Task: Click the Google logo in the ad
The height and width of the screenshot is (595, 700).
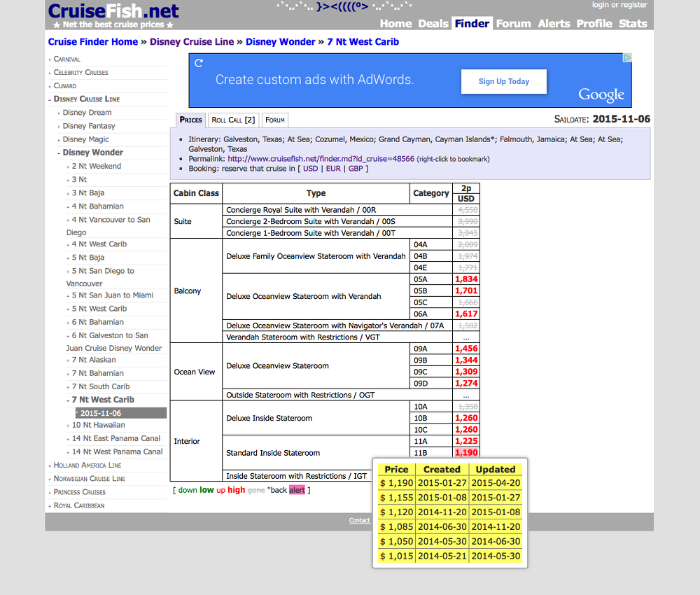Action: point(601,94)
